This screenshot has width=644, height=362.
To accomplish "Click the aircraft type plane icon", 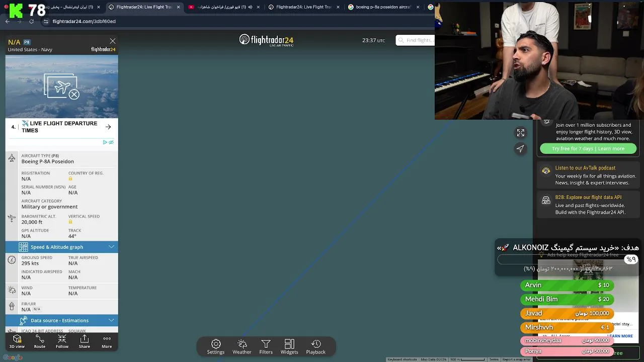I will [12, 158].
